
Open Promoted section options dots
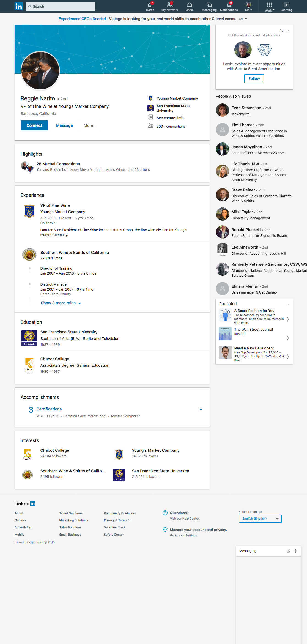(x=287, y=304)
